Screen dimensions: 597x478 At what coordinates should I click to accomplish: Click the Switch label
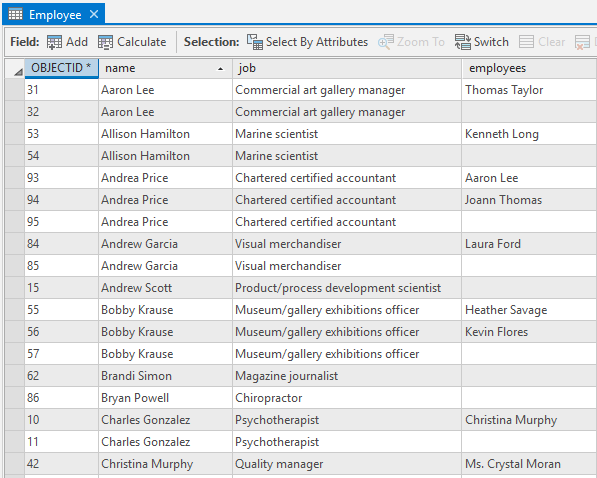point(491,42)
